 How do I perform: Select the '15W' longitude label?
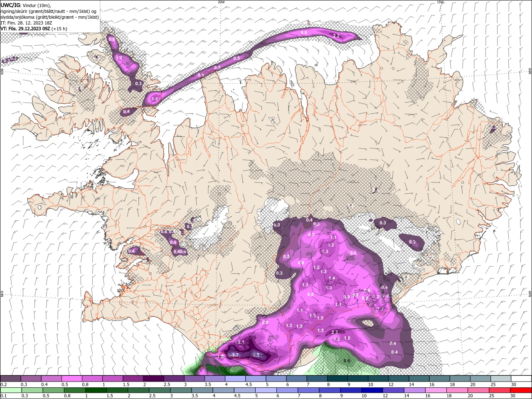pyautogui.click(x=441, y=2)
